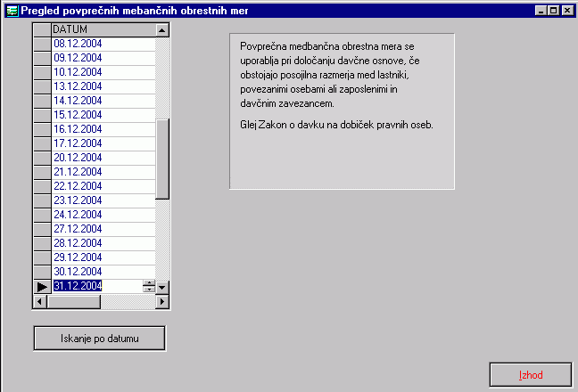Select the 28.12.2004 date row
The image size is (578, 392).
pyautogui.click(x=103, y=243)
